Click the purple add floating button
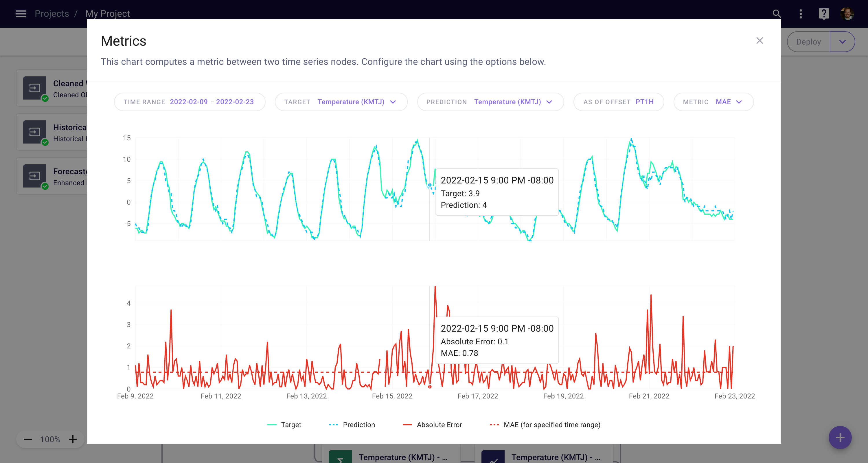 [x=840, y=438]
